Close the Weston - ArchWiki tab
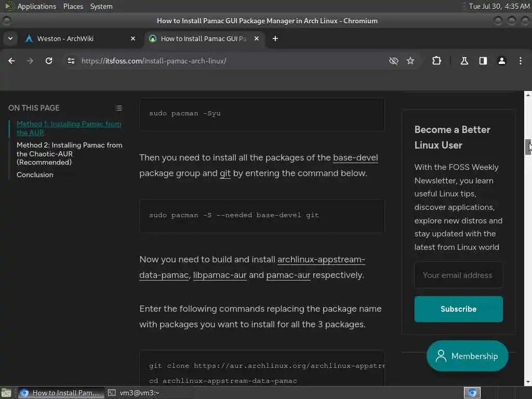 point(133,38)
